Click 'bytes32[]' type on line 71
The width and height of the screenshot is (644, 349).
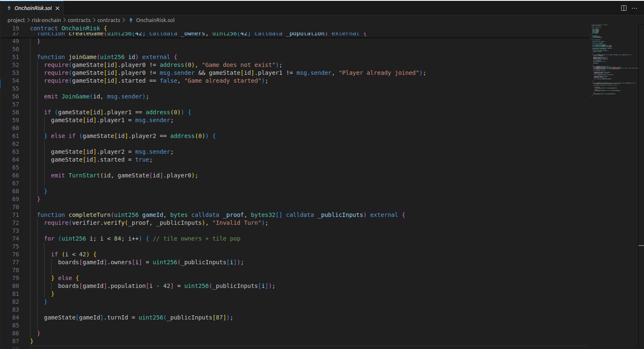[267, 215]
